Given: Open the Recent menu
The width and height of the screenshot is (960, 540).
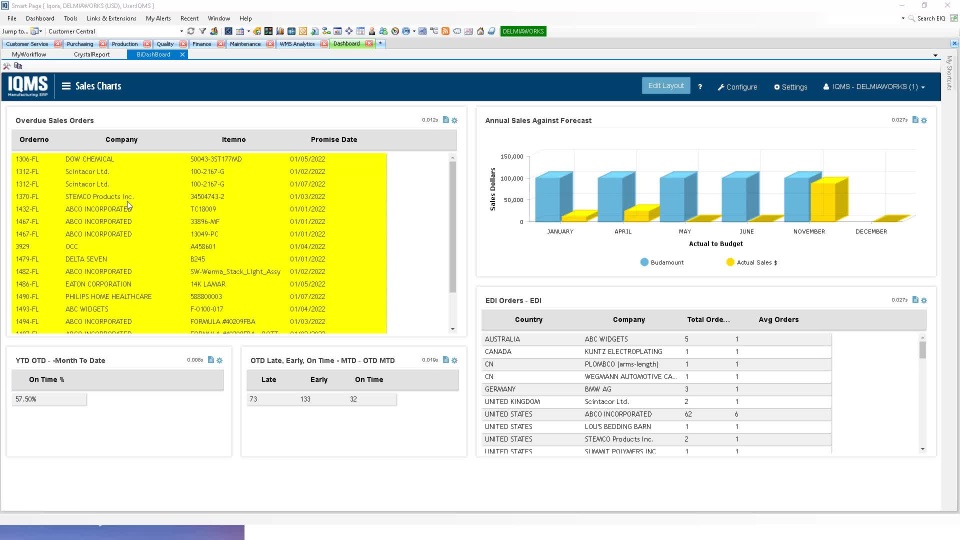Looking at the screenshot, I should (x=189, y=18).
